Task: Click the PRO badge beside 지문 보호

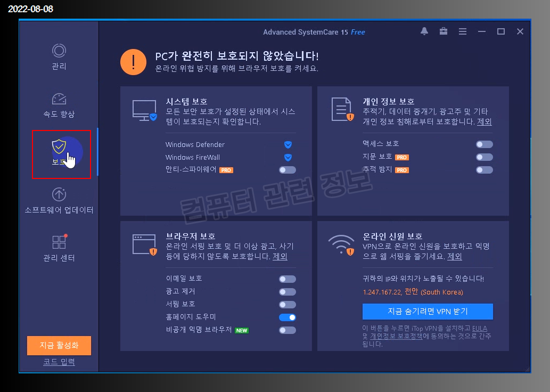Action: pos(402,157)
